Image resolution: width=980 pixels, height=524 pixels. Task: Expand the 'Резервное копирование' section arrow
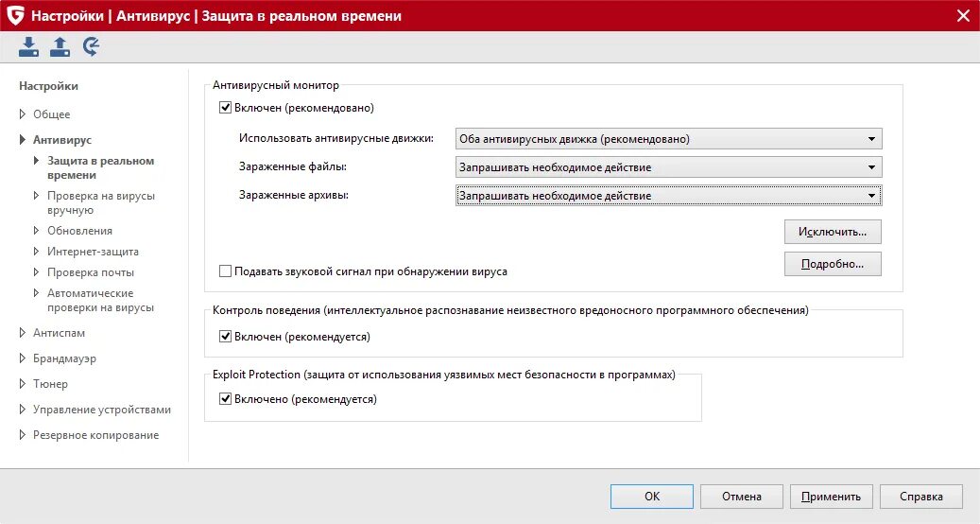point(23,435)
